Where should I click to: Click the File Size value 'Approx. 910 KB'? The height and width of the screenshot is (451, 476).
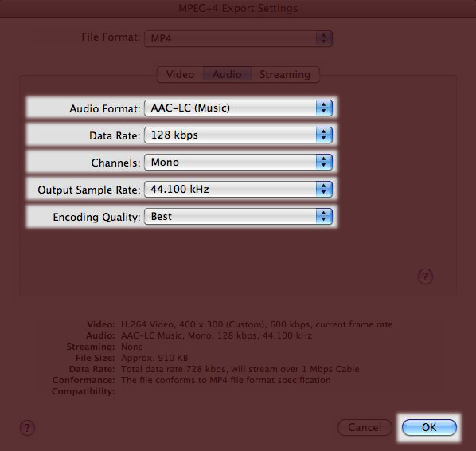(154, 358)
